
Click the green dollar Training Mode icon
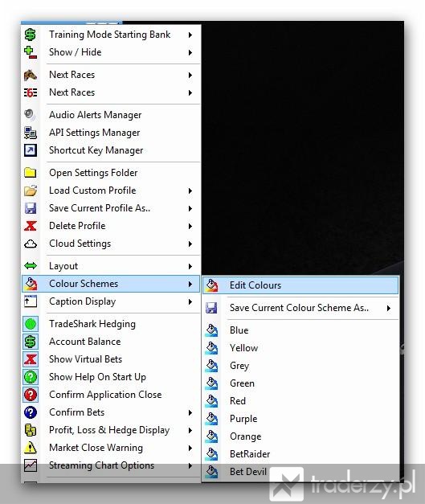[x=31, y=35]
